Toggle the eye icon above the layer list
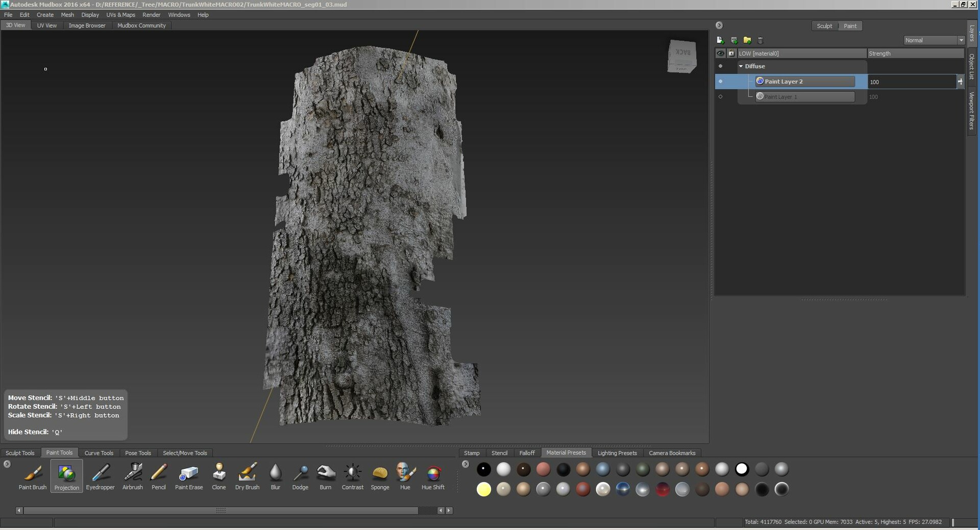 point(720,53)
